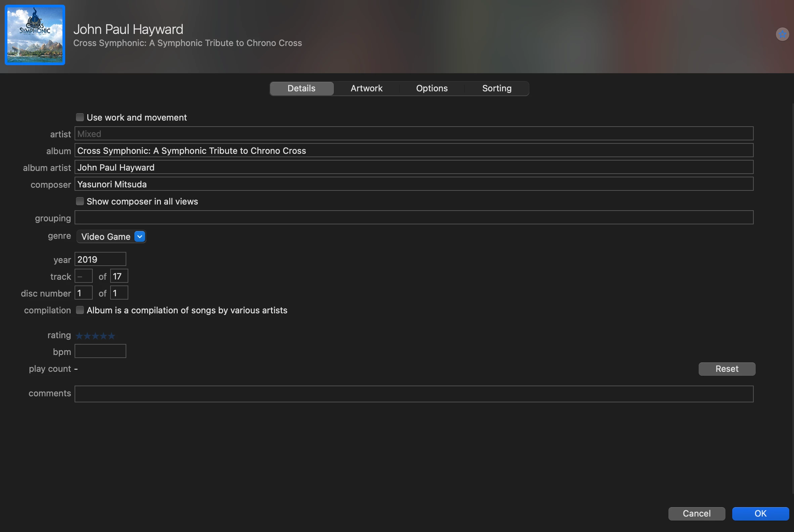Image resolution: width=794 pixels, height=532 pixels.
Task: Open the Options tab
Action: coord(432,89)
